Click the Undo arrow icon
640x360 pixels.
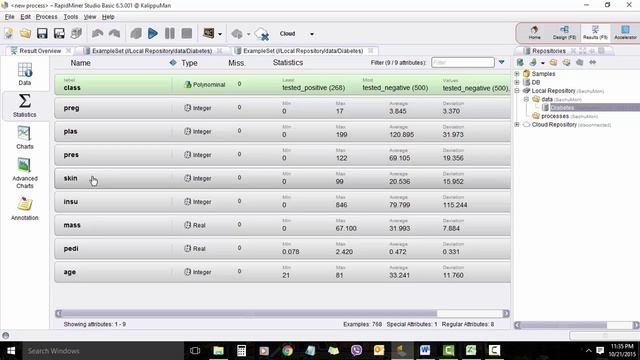tap(97, 33)
